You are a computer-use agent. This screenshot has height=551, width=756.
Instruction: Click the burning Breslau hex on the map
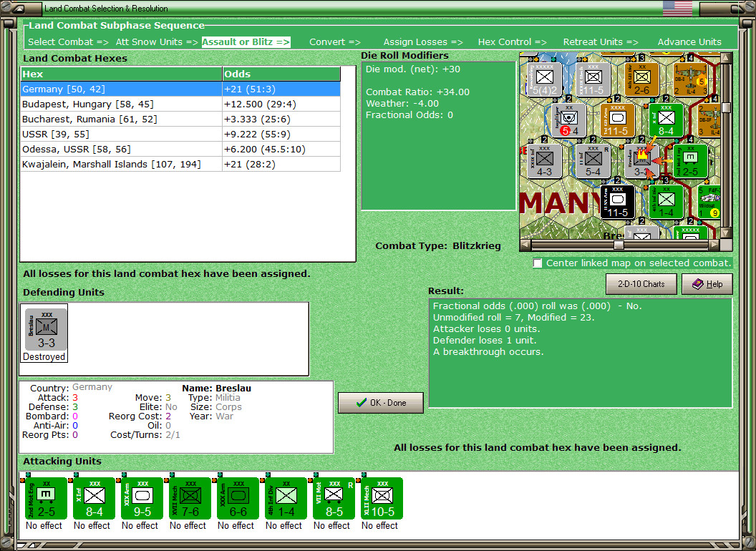click(641, 161)
